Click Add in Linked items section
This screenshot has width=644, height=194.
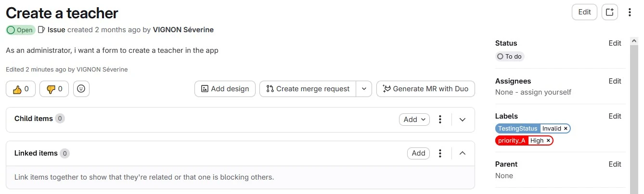coord(419,153)
